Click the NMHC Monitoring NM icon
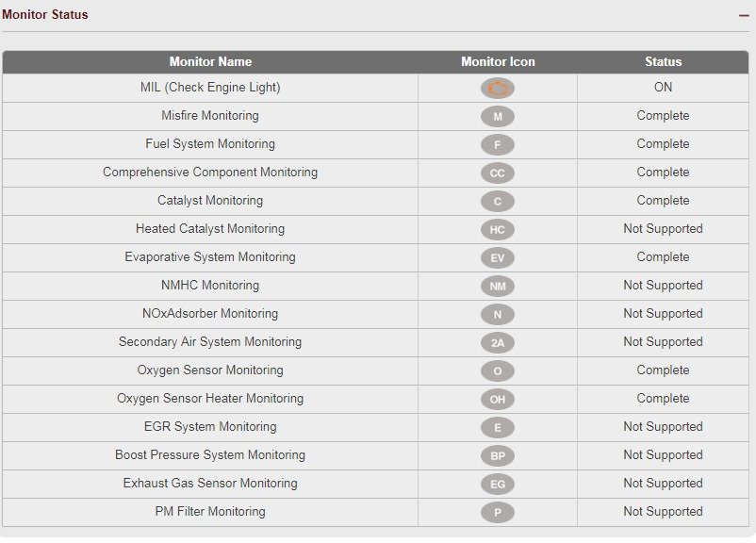 pyautogui.click(x=498, y=286)
